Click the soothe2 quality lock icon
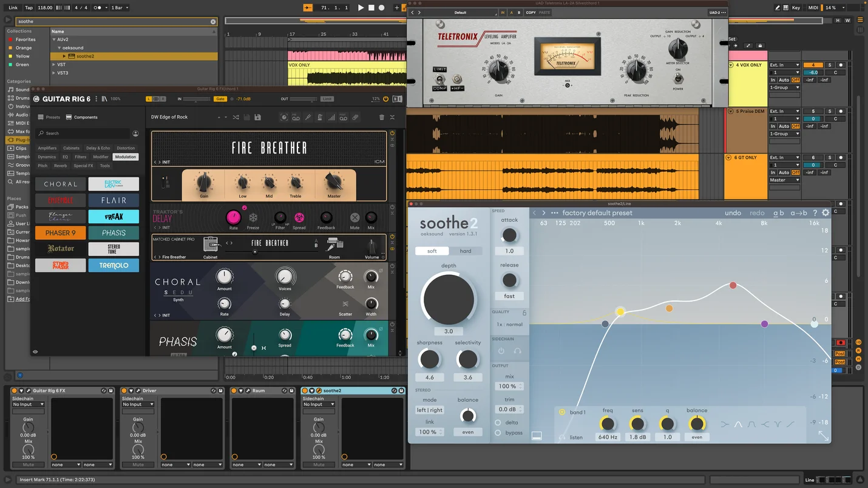This screenshot has height=488, width=868. click(524, 313)
